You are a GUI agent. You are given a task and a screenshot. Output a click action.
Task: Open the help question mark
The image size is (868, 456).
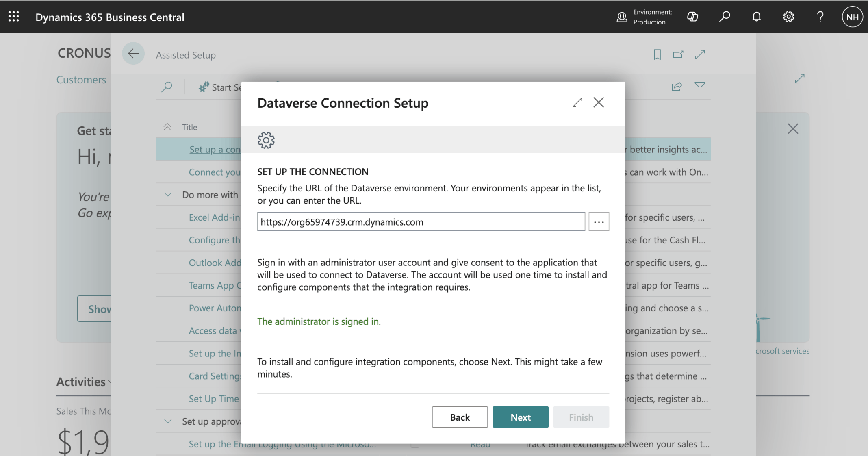pyautogui.click(x=820, y=17)
